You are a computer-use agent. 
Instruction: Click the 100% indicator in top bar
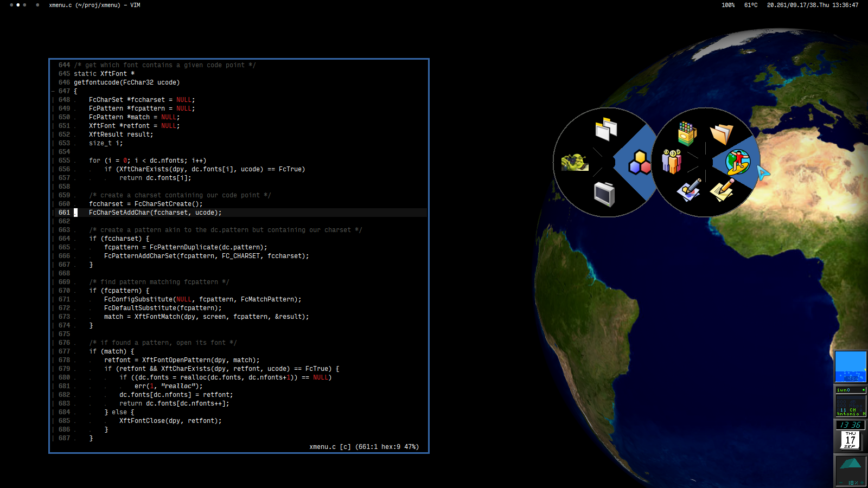tap(728, 5)
